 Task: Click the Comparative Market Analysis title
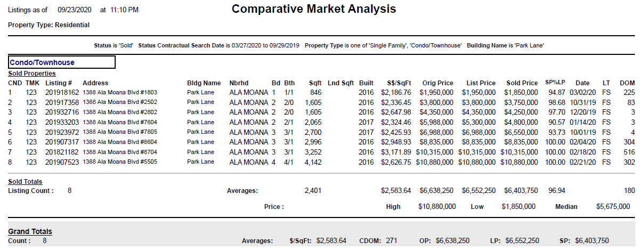pos(314,9)
